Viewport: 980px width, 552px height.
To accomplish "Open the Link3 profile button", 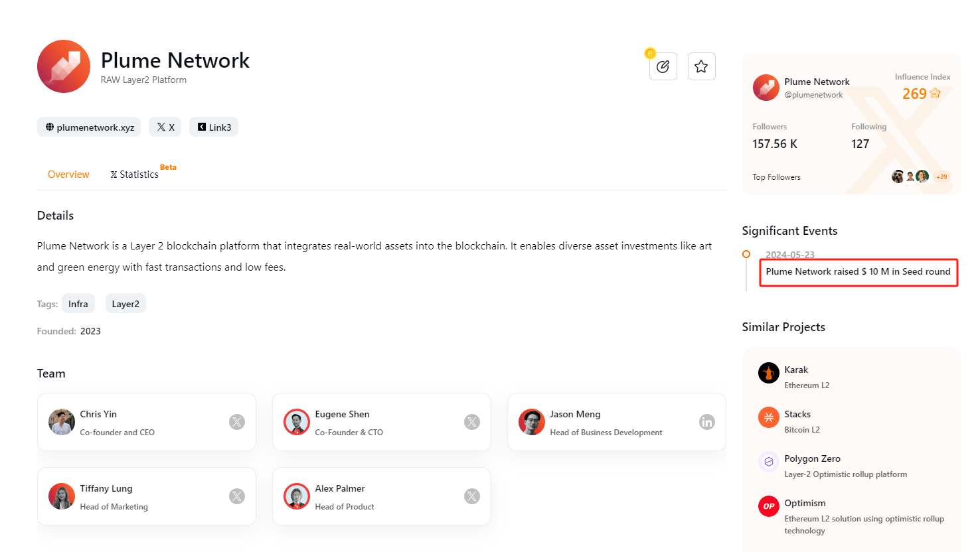I will click(214, 127).
